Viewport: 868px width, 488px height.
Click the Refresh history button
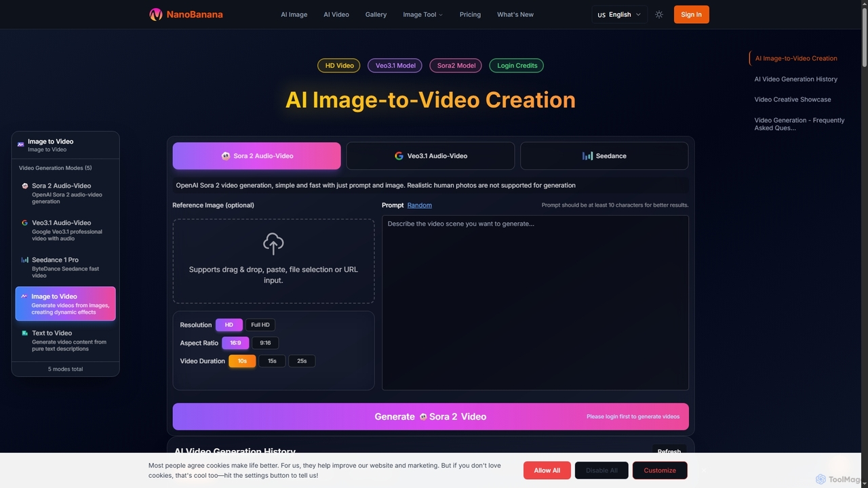point(669,451)
